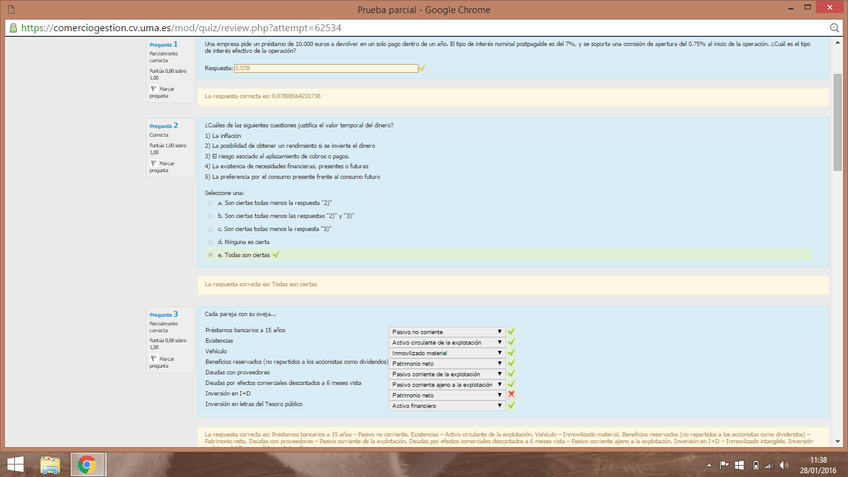Select radio option e. Todas son ciertas
Image resolution: width=848 pixels, height=477 pixels.
pyautogui.click(x=210, y=255)
